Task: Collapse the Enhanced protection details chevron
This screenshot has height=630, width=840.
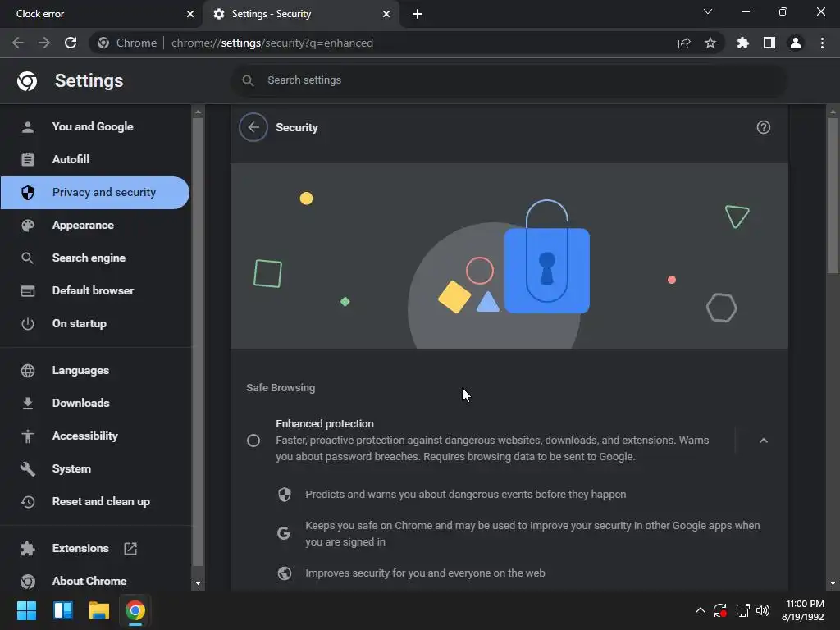Action: point(764,441)
